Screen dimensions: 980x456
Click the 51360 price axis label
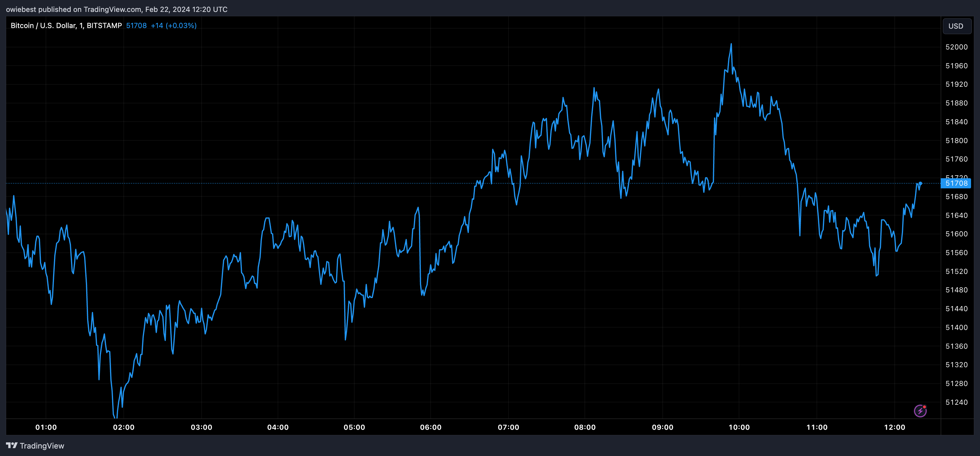pyautogui.click(x=956, y=346)
